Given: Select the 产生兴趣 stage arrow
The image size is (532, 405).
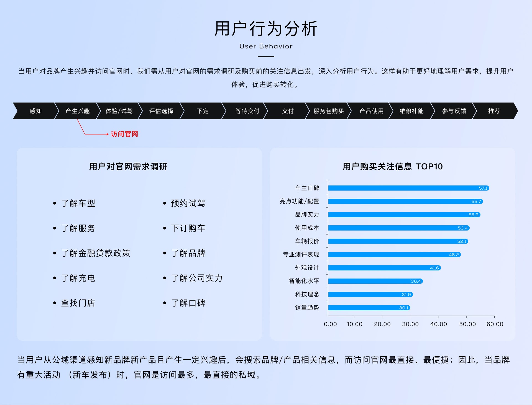Looking at the screenshot, I should (x=78, y=111).
